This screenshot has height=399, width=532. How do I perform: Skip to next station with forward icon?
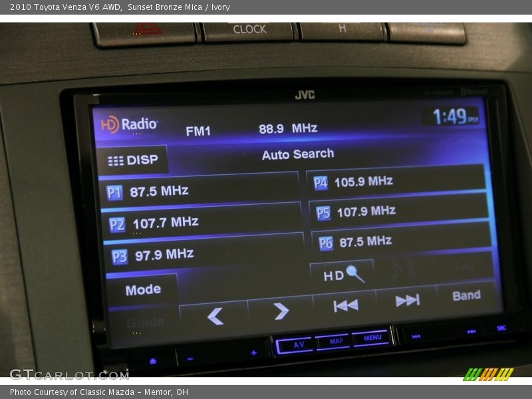(x=407, y=301)
